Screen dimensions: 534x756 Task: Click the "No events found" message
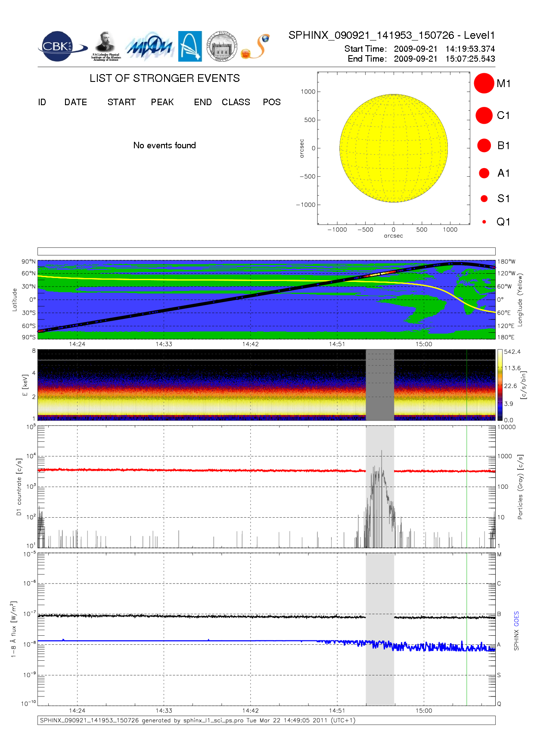165,145
